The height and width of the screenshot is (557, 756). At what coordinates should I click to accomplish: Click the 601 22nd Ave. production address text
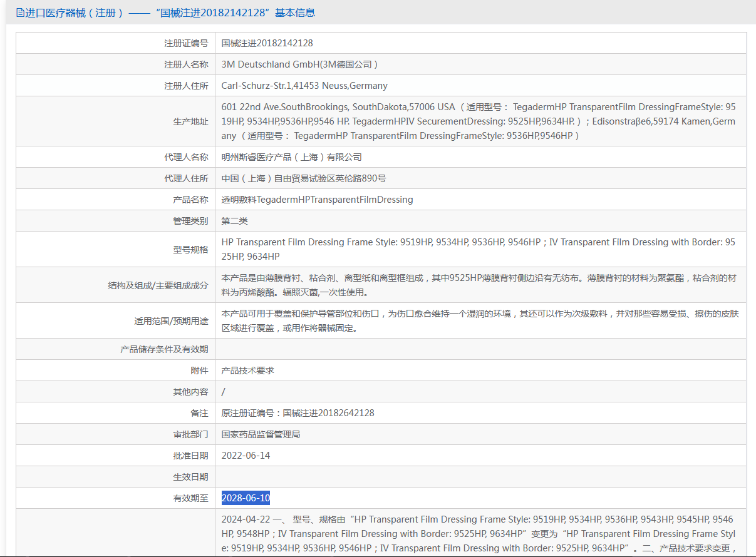pos(479,121)
